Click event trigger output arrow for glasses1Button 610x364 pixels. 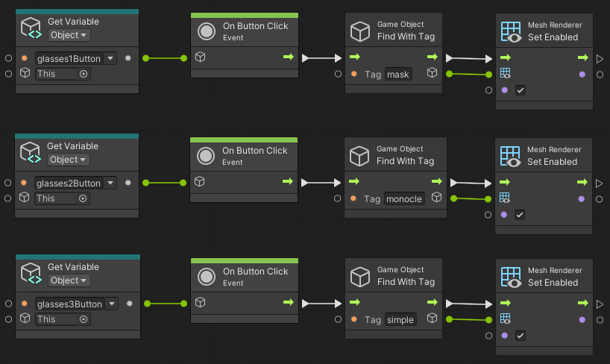[x=289, y=57]
